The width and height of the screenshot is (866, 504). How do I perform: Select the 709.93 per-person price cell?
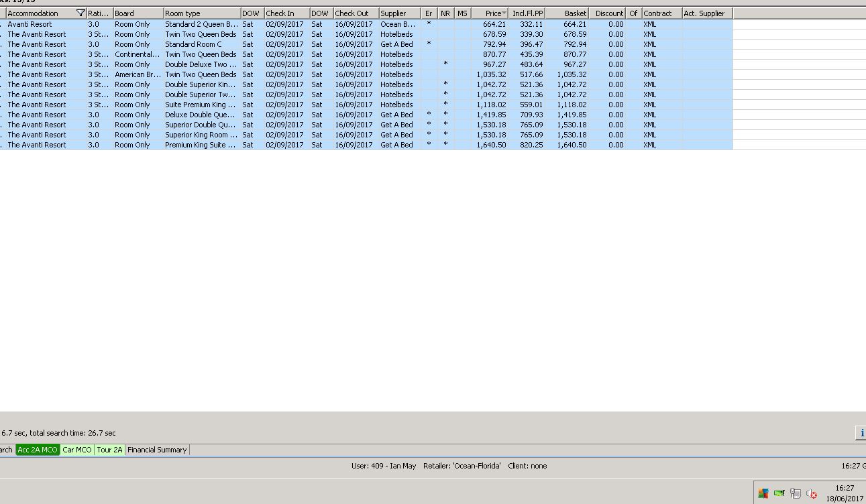(527, 115)
